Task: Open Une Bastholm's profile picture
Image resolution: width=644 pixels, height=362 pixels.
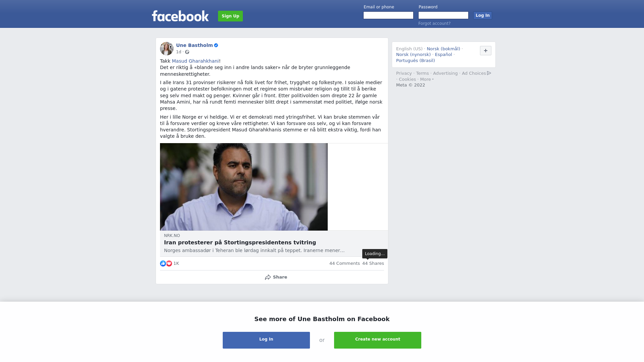Action: tap(167, 49)
